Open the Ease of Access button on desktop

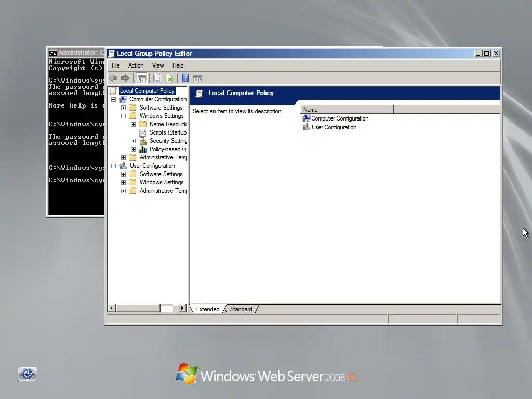(x=28, y=374)
